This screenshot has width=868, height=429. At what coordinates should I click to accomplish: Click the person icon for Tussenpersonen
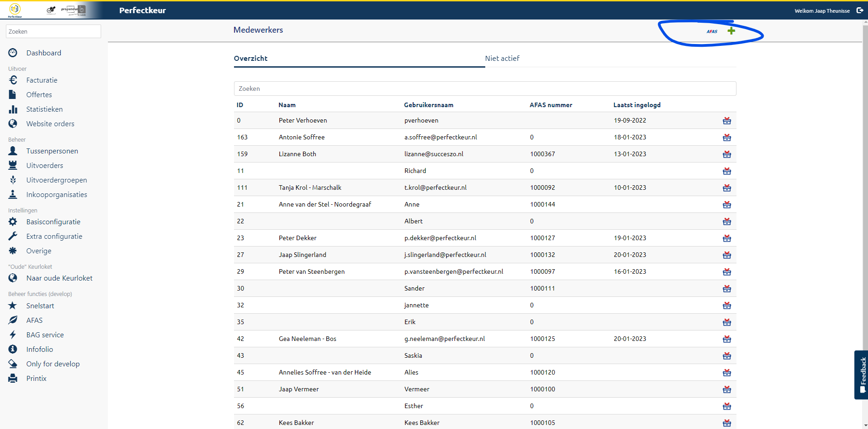point(13,151)
